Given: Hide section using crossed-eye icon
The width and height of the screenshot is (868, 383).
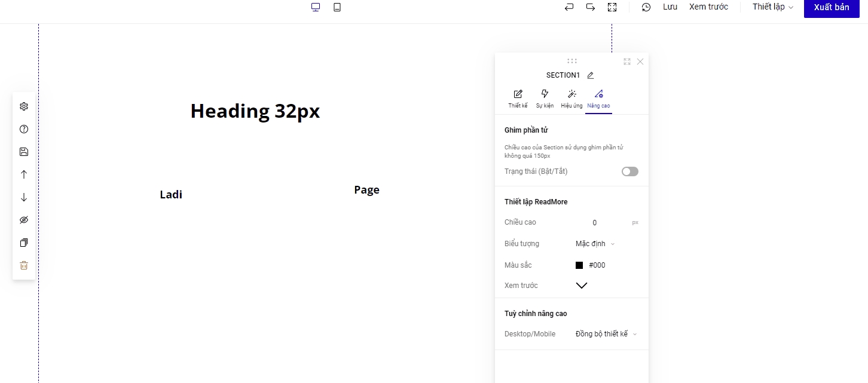Looking at the screenshot, I should (24, 220).
